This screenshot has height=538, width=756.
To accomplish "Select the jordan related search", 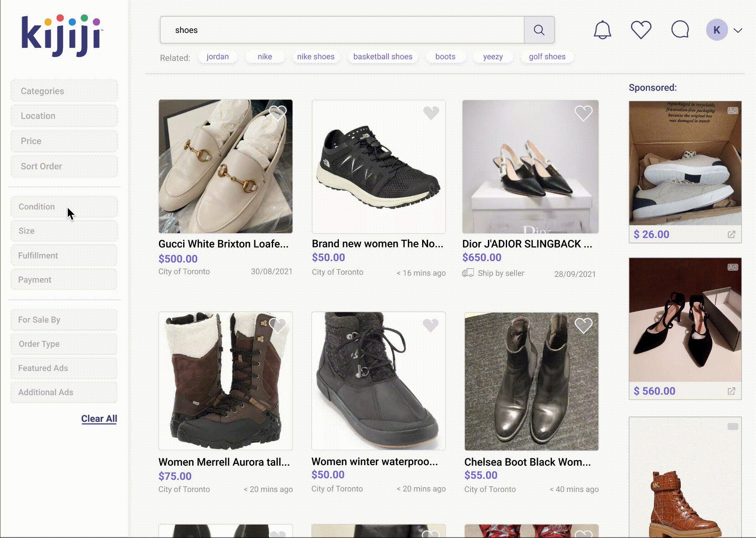I will [218, 57].
